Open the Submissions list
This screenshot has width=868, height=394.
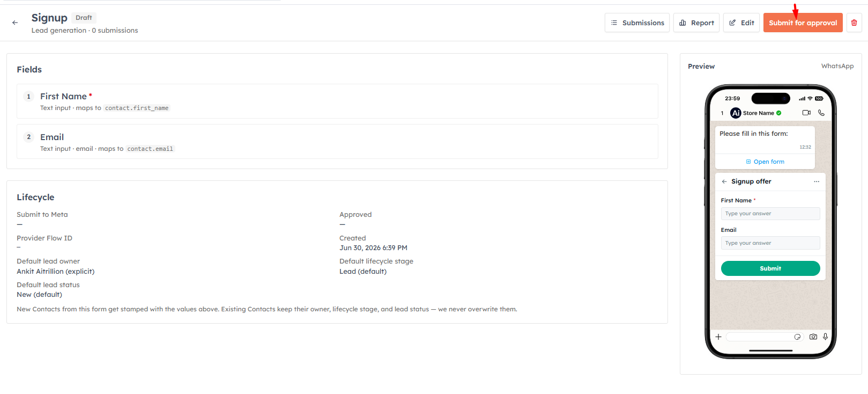[637, 23]
